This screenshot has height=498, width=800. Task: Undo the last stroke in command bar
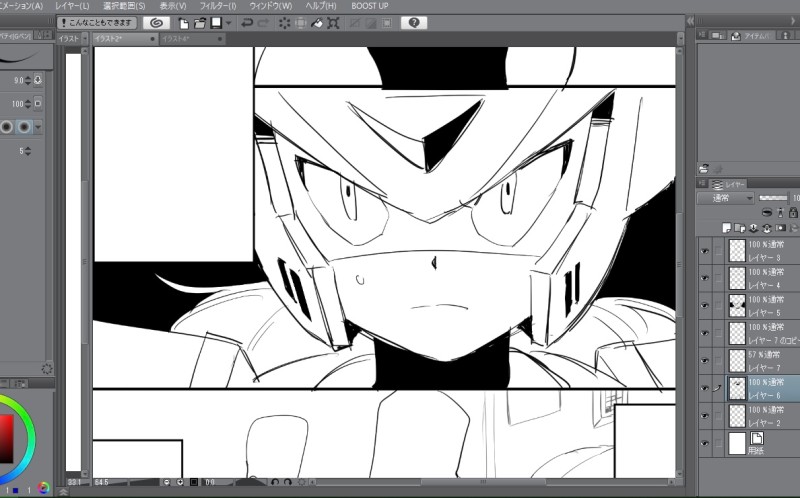(247, 23)
